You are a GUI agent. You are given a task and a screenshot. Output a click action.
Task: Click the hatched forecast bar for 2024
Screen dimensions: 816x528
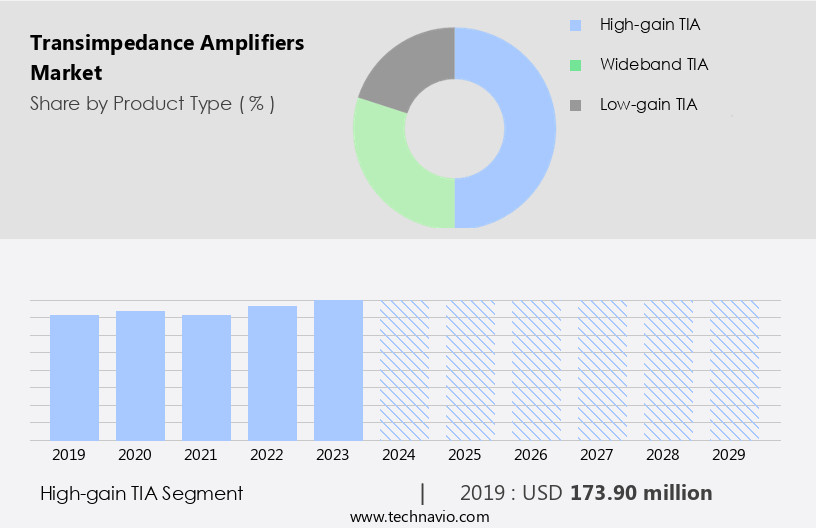tap(405, 370)
